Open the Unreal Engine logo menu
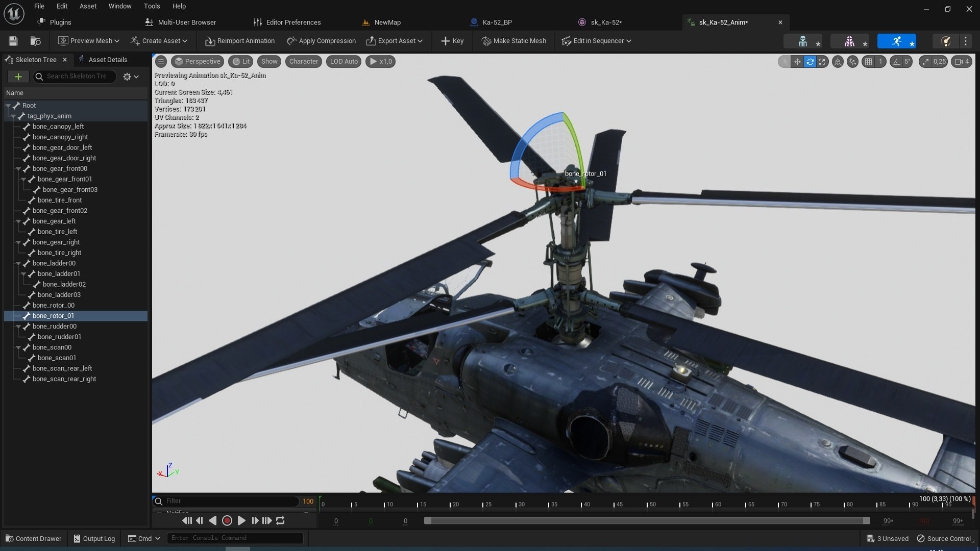The height and width of the screenshot is (551, 980). pyautogui.click(x=14, y=14)
